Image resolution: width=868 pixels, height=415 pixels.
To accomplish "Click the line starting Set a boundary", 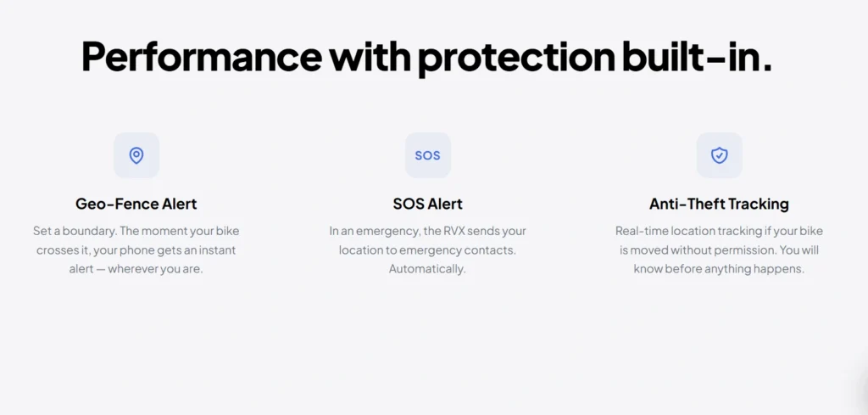I will tap(136, 231).
